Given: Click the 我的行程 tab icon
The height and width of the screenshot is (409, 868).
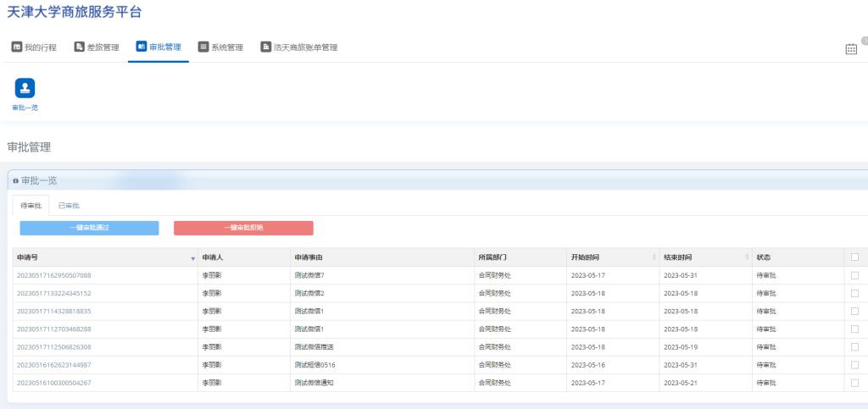Looking at the screenshot, I should (x=16, y=47).
